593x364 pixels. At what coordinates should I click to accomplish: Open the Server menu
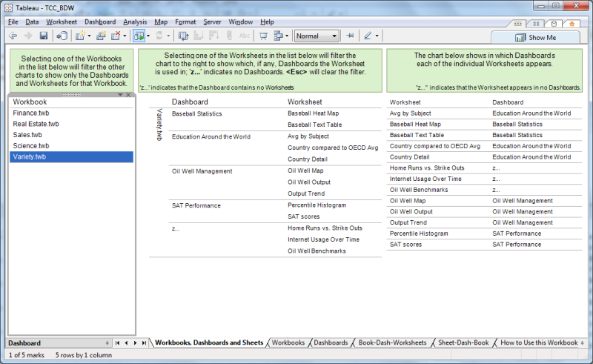212,22
